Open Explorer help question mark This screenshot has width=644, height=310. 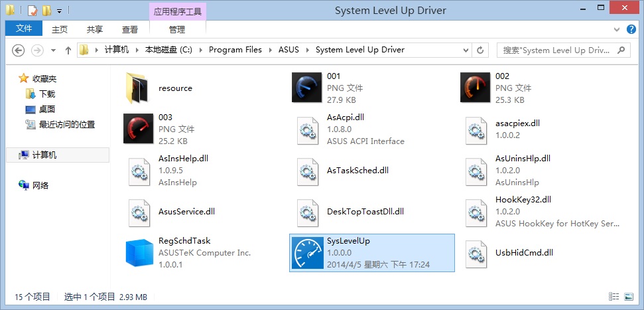[x=631, y=30]
